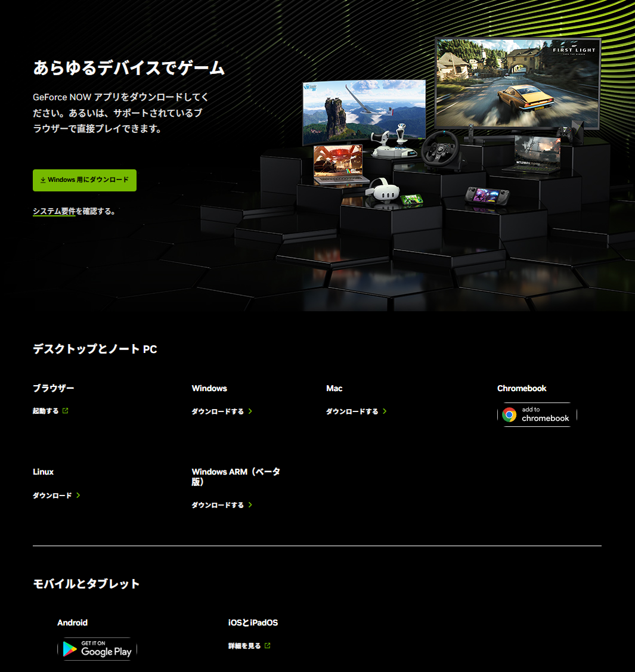635x672 pixels.
Task: Click 詳細を見る under iOSとiPadOS
Action: coord(244,645)
